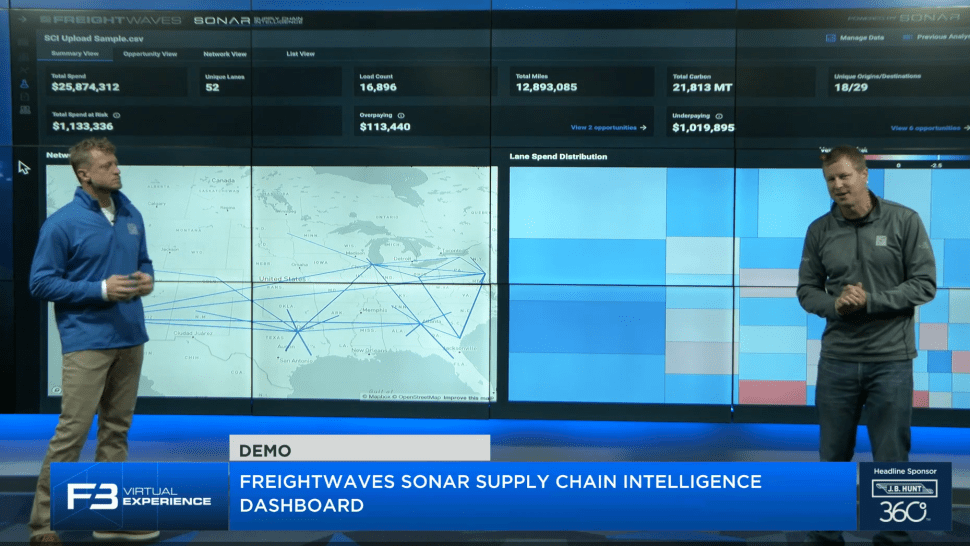Click the Overpaying value $113,440
The width and height of the screenshot is (970, 546).
385,127
